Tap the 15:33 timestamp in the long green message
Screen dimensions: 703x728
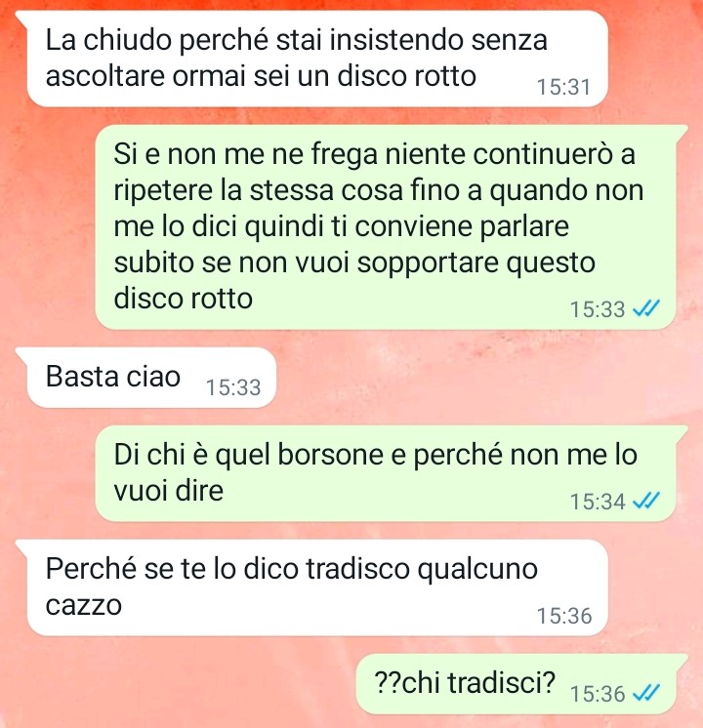[598, 309]
